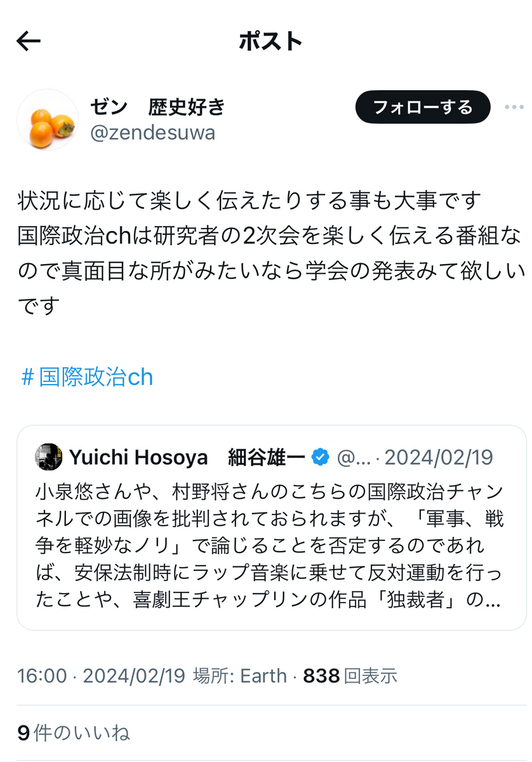The height and width of the screenshot is (762, 532).
Task: Tap the 場所: Earth location label
Action: pyautogui.click(x=240, y=676)
